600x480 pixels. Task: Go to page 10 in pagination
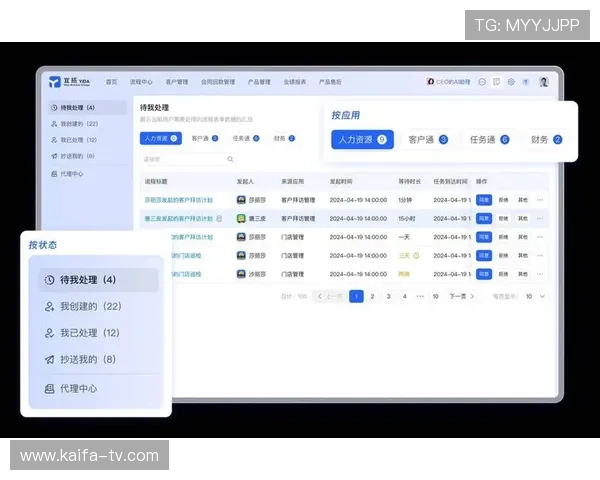[x=435, y=296]
